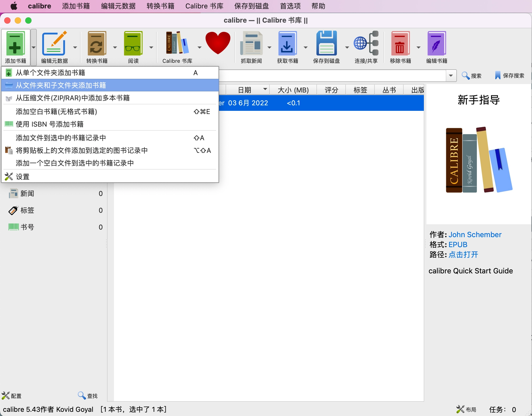Image resolution: width=532 pixels, height=416 pixels.
Task: Expand the Fetch News dropdown arrow
Action: 269,47
